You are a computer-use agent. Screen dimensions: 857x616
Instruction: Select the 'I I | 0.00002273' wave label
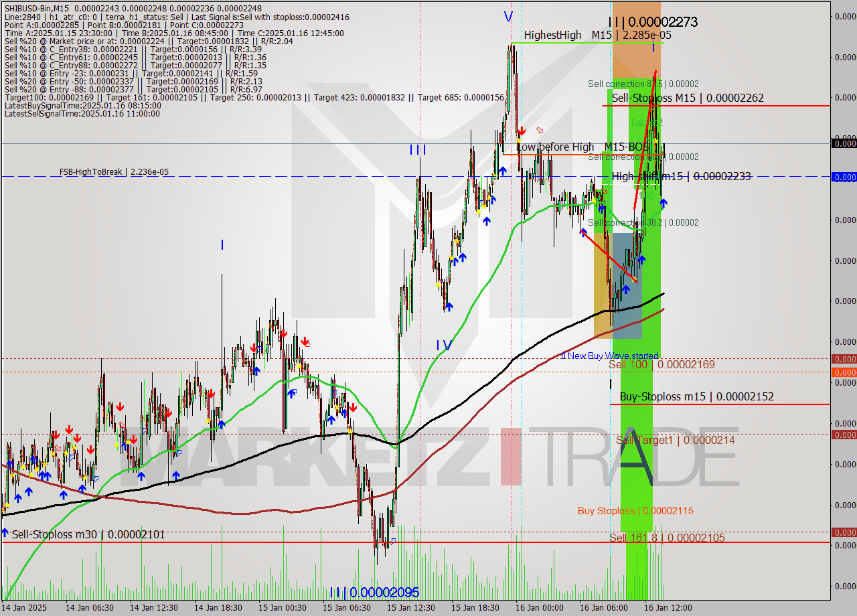(653, 21)
